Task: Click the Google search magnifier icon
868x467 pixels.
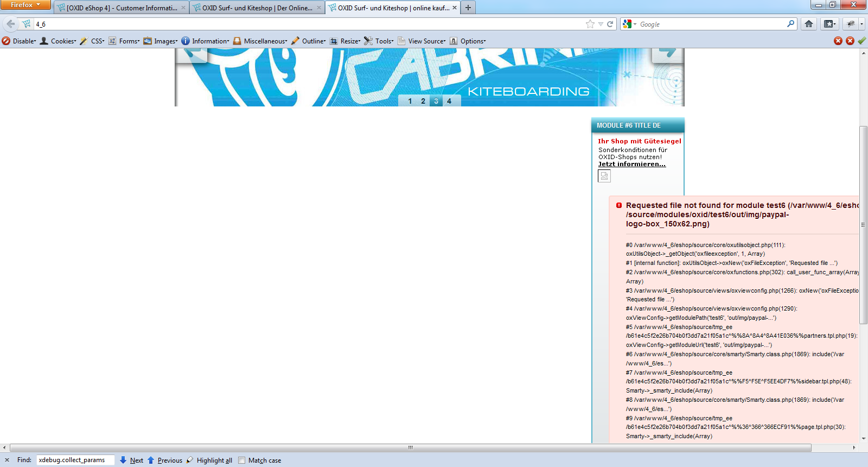Action: [x=790, y=24]
